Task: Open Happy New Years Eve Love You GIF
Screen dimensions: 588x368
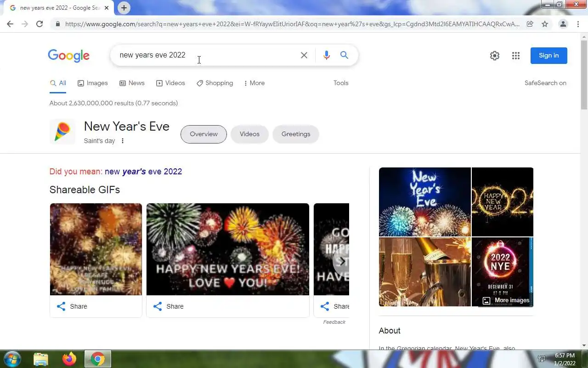Action: coord(228,249)
